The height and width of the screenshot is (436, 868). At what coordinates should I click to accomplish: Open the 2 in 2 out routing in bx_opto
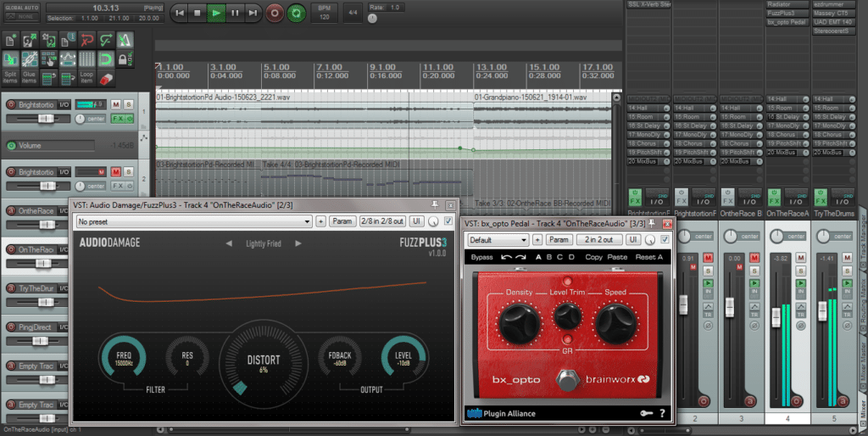point(599,240)
